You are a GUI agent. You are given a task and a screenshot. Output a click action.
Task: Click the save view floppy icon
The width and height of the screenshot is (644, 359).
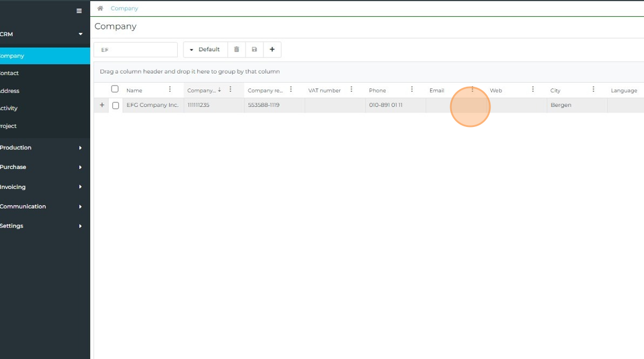pyautogui.click(x=254, y=50)
